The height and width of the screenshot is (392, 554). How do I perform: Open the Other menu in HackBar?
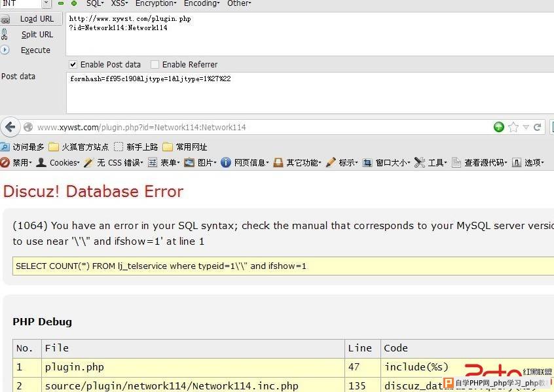[x=239, y=3]
